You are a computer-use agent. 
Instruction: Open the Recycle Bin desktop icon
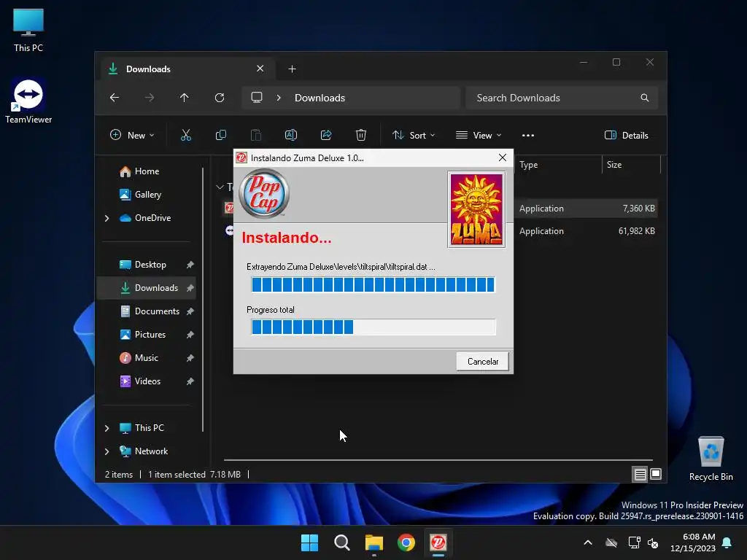click(711, 459)
